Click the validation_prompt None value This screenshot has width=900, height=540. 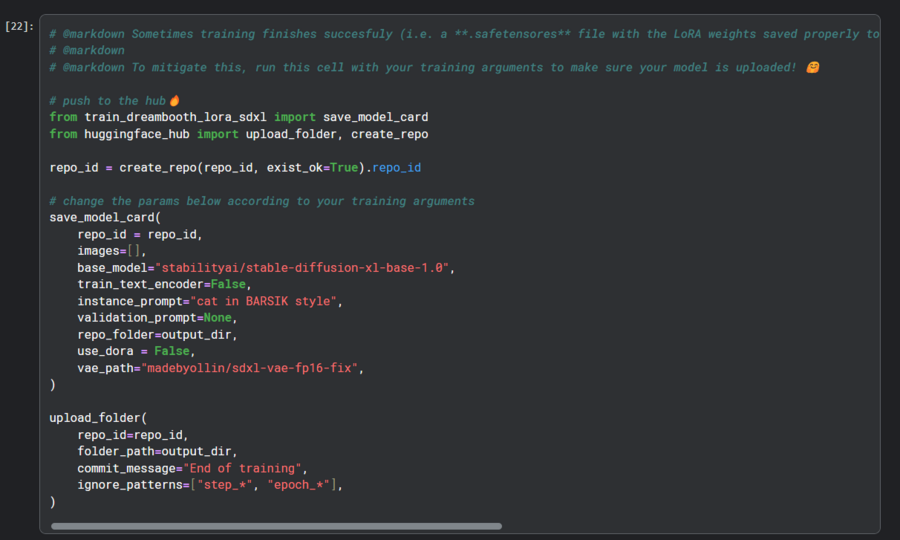click(x=219, y=318)
